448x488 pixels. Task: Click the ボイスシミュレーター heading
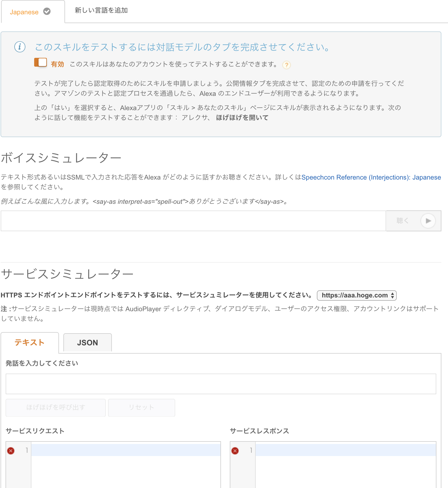click(61, 158)
